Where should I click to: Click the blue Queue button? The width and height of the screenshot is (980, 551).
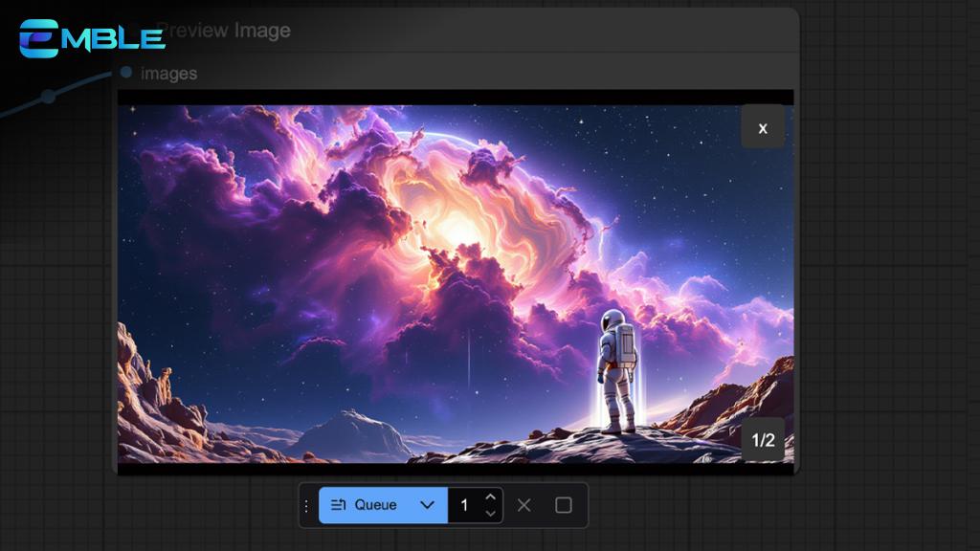(364, 505)
